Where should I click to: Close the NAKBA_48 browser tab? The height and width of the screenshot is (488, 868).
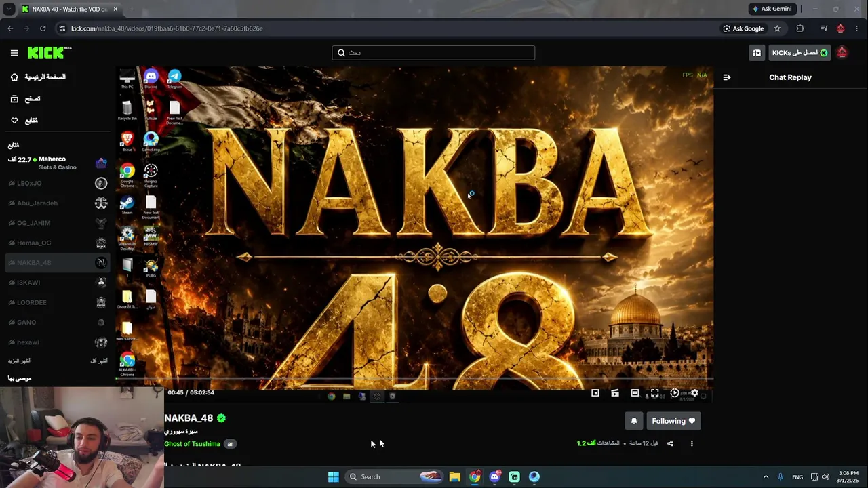point(115,9)
